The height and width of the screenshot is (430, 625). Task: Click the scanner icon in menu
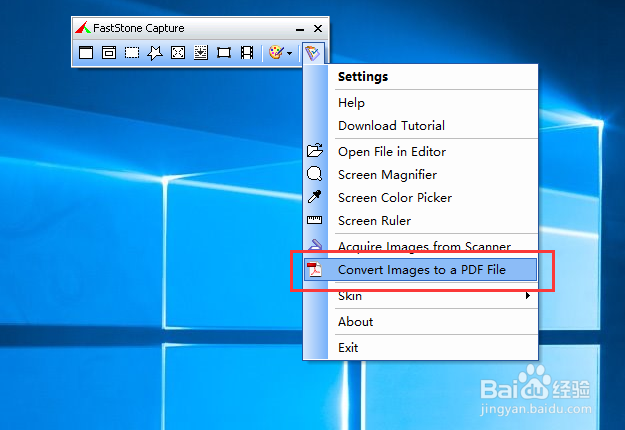(x=315, y=244)
